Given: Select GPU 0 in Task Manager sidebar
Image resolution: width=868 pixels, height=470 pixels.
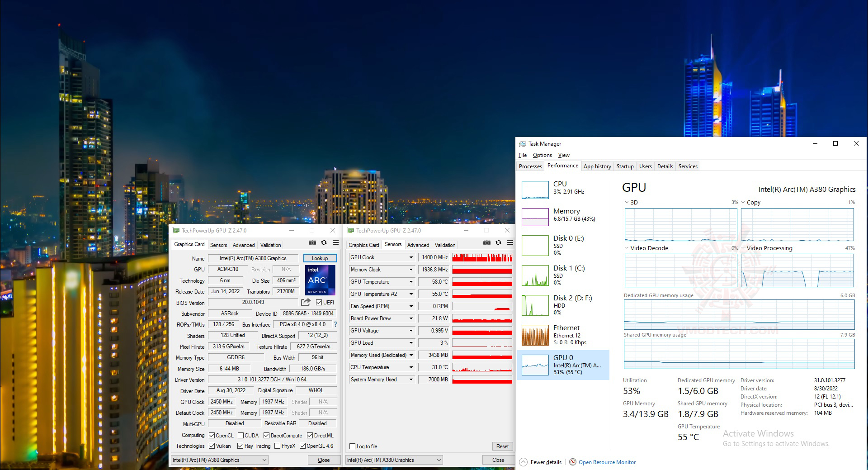Looking at the screenshot, I should (x=563, y=365).
